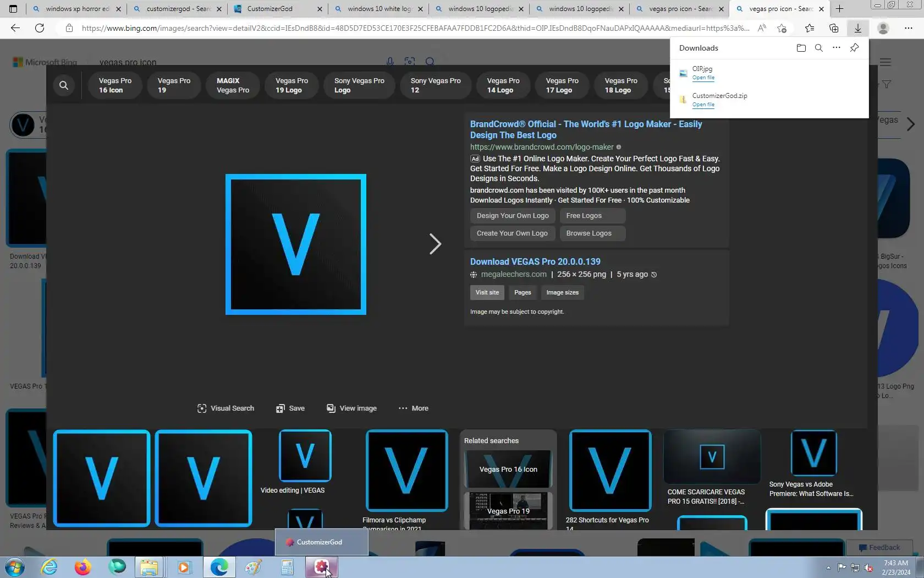Select the 'Vegas Pro 16 Icon' suggestion chip
The height and width of the screenshot is (578, 924).
coord(115,85)
